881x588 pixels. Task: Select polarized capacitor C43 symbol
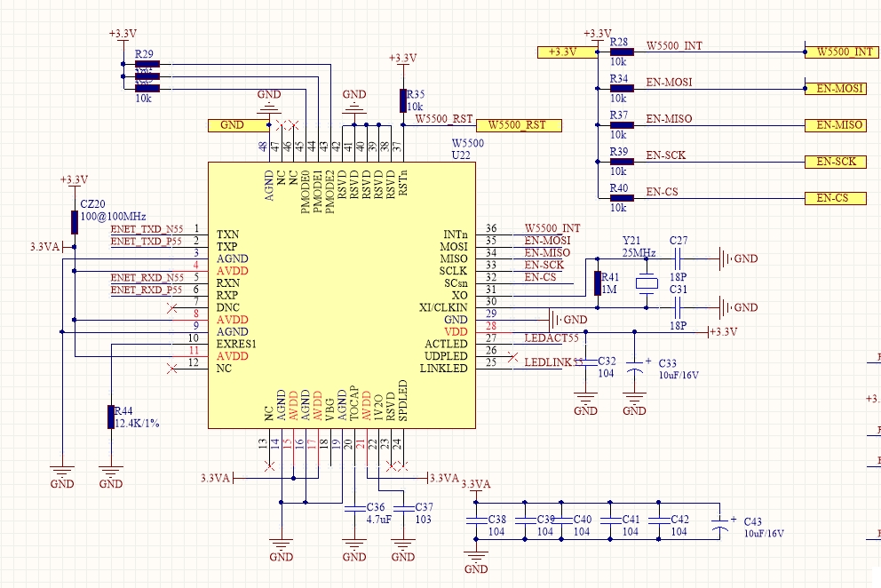click(x=720, y=524)
